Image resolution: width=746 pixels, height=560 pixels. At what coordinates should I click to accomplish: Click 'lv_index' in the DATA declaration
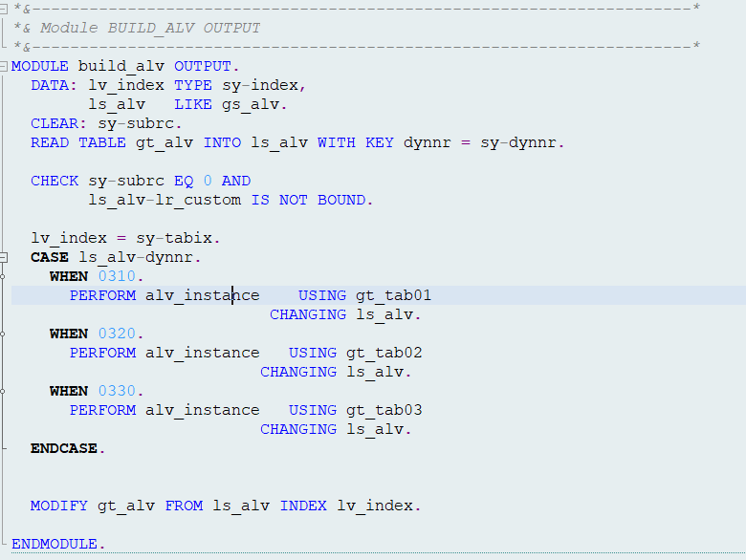tap(126, 85)
